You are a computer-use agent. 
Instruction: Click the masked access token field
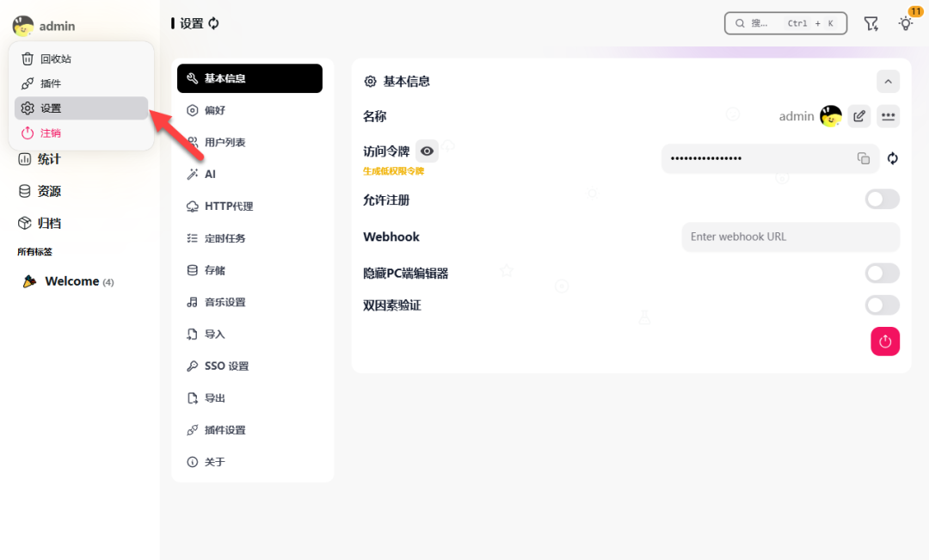(770, 158)
